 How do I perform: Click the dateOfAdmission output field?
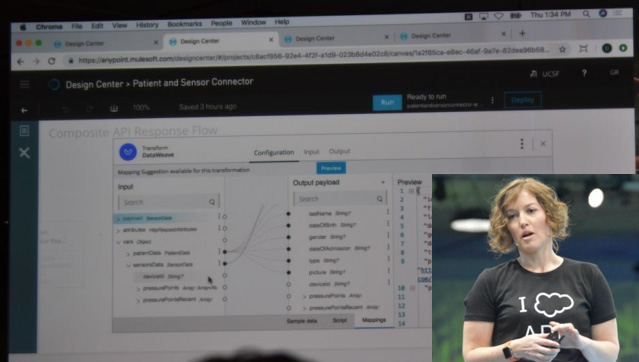[339, 248]
